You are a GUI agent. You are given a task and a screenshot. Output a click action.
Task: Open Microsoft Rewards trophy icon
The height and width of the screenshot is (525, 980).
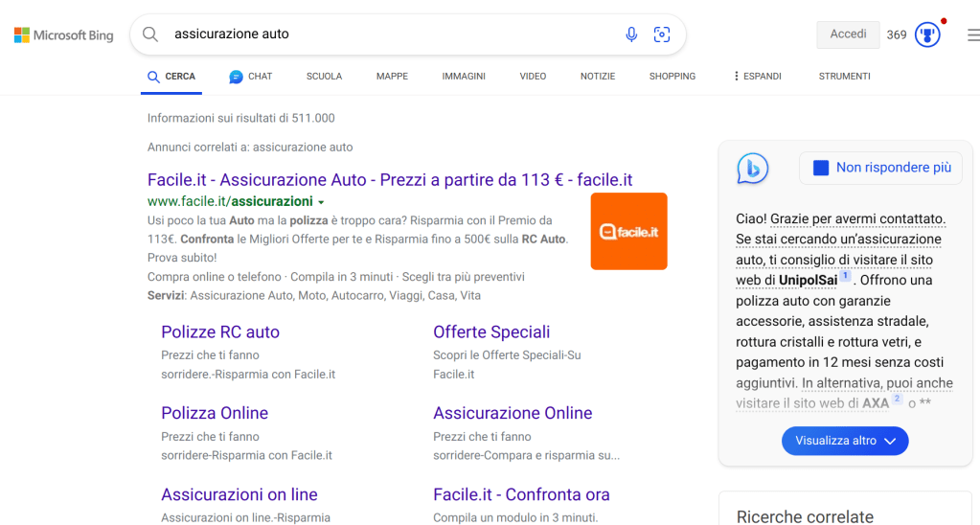pyautogui.click(x=927, y=34)
